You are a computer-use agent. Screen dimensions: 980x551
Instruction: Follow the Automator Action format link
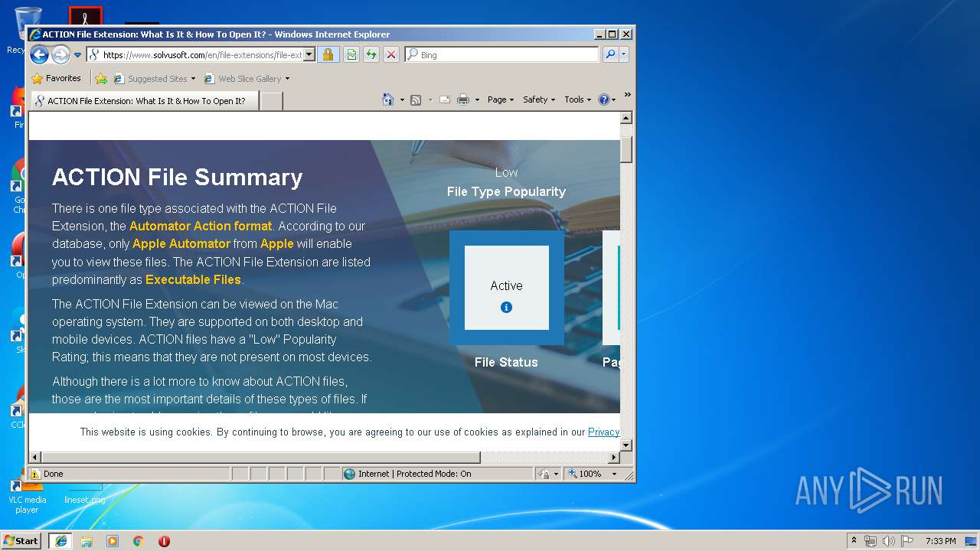click(201, 226)
